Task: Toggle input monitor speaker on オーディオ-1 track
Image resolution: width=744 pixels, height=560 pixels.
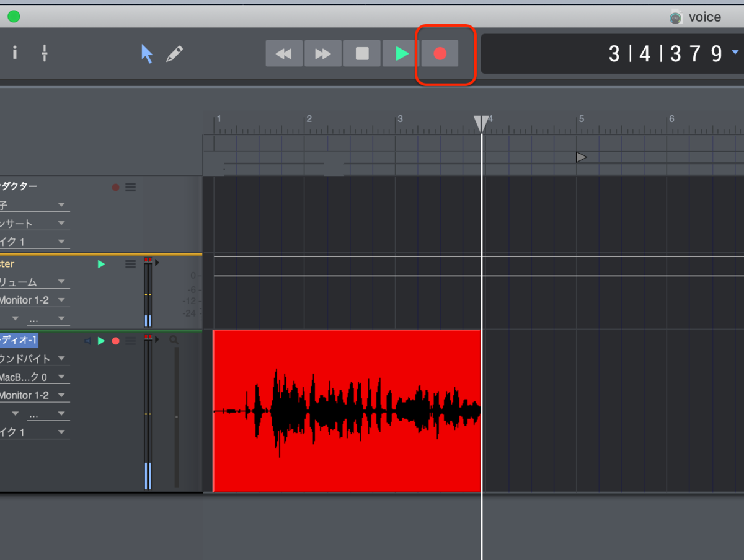Action: pos(87,341)
